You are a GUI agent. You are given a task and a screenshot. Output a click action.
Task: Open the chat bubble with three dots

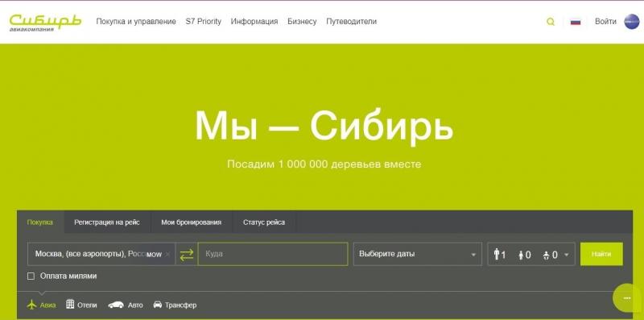627,297
